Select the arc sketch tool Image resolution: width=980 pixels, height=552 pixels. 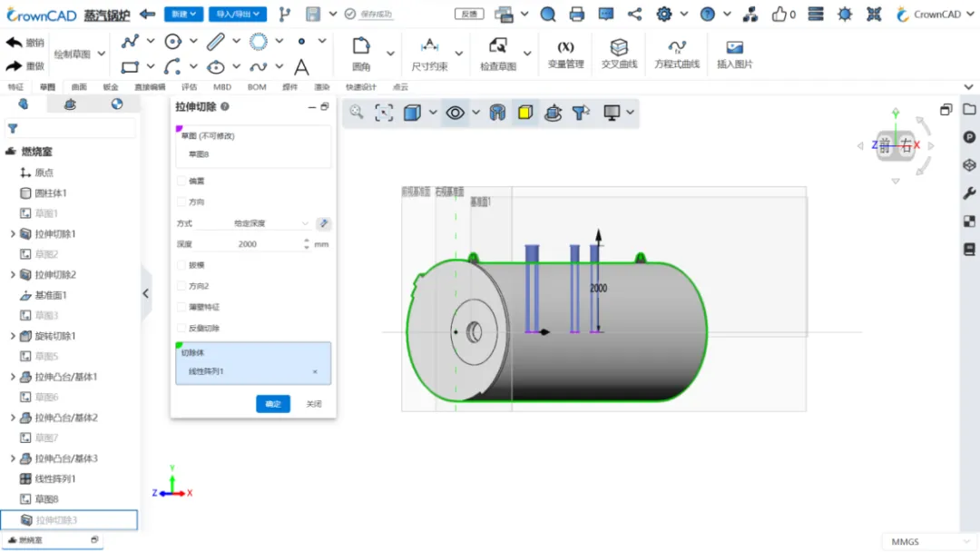pos(172,66)
